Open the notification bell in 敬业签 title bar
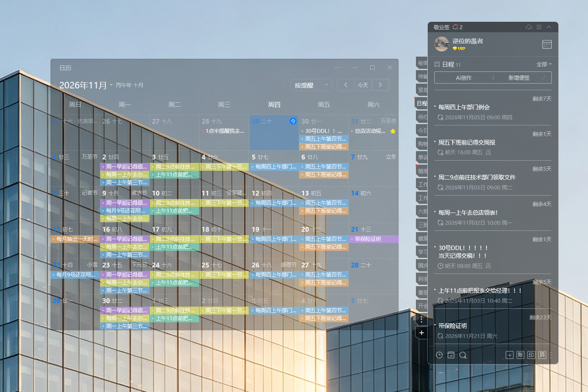The image size is (588, 392). pos(455,27)
